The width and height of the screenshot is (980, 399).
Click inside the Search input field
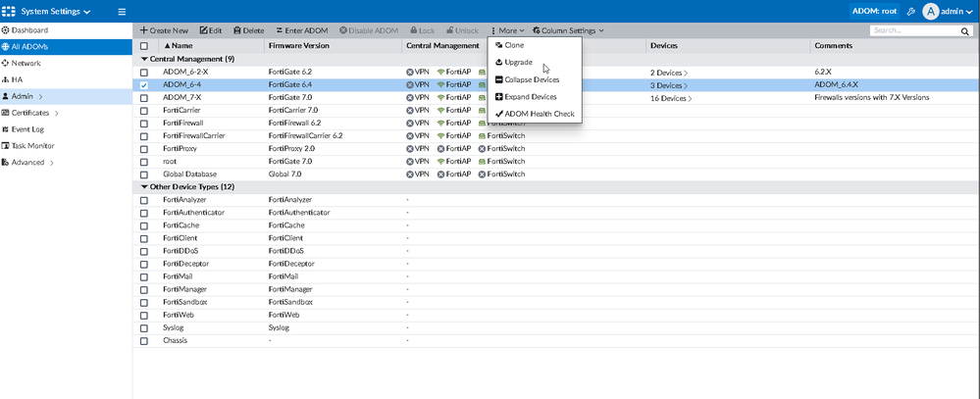912,31
